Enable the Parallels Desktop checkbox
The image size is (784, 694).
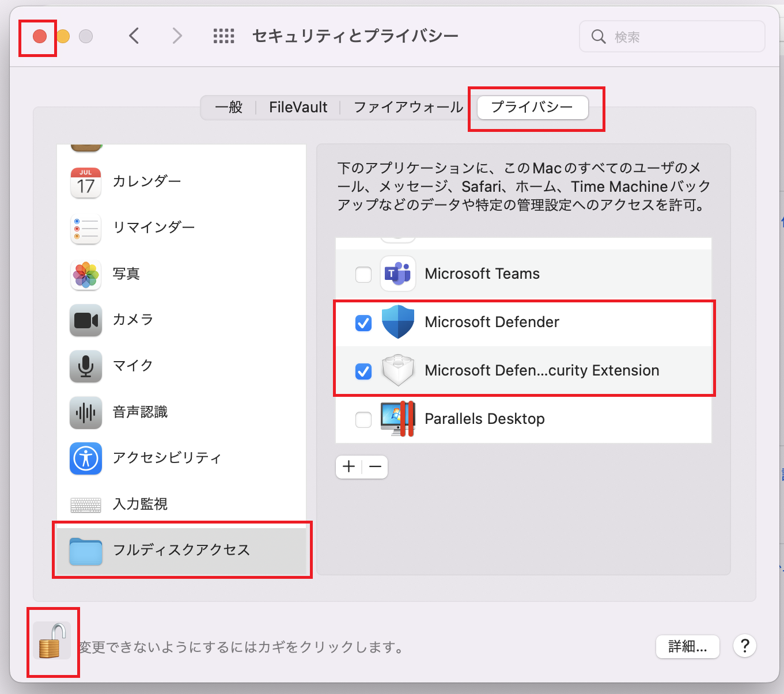[363, 420]
